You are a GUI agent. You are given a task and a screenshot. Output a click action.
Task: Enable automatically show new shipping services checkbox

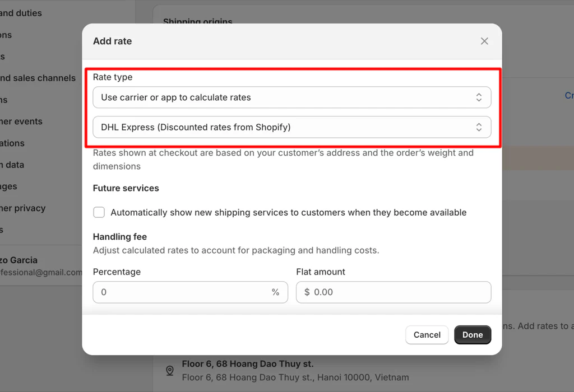[x=99, y=212]
